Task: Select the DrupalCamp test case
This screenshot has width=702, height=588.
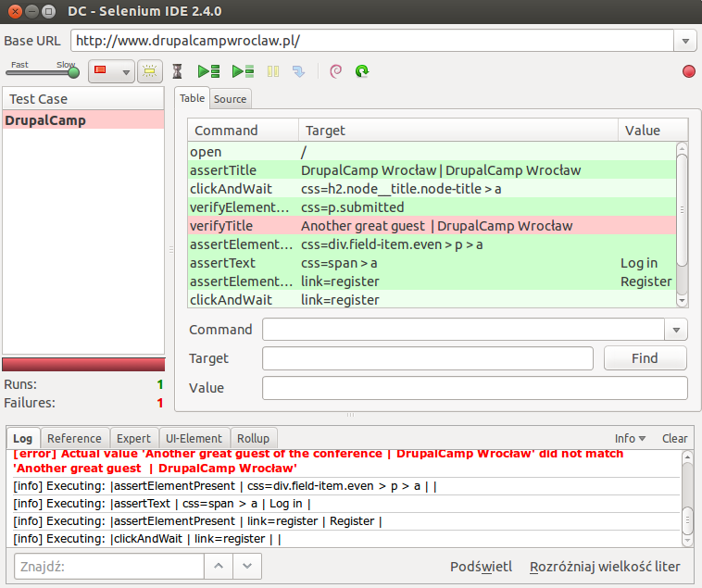Action: click(83, 120)
